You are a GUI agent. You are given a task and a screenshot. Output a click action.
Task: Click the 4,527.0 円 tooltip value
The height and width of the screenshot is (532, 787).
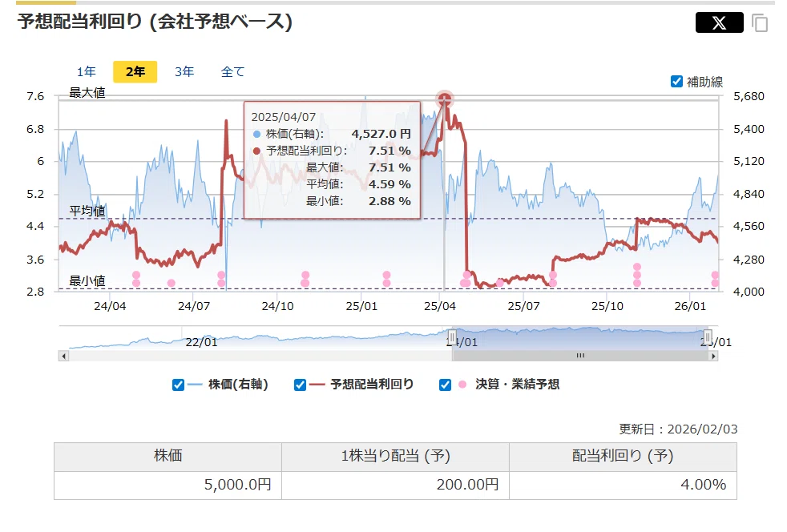click(381, 134)
